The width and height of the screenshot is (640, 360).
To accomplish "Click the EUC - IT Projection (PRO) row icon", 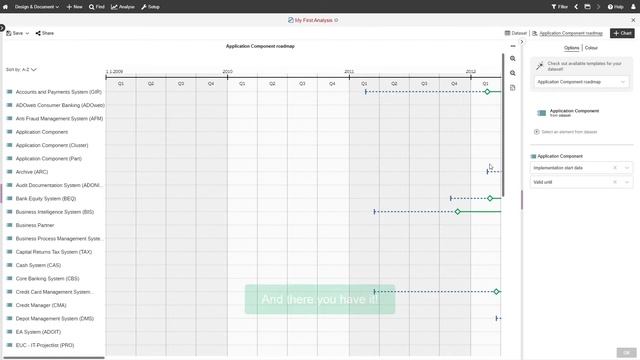I will (9, 345).
